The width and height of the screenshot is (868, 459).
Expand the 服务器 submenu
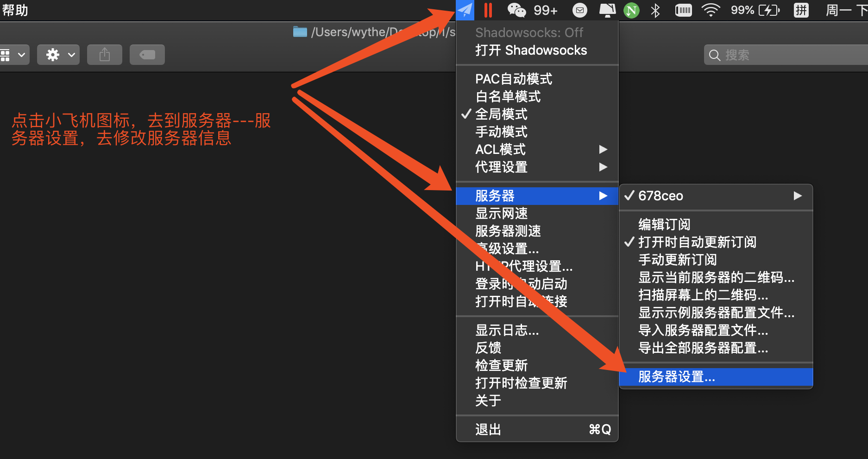pyautogui.click(x=537, y=196)
